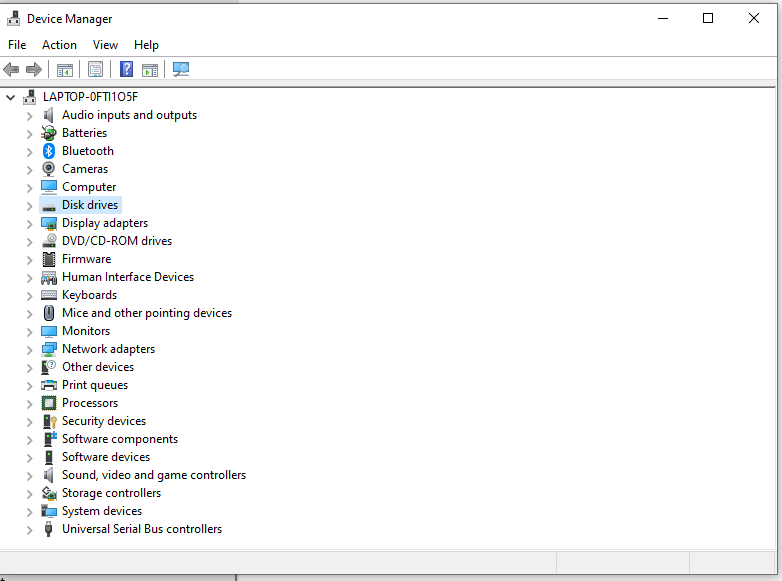Select Mice and other pointing devices
Image resolution: width=782 pixels, height=581 pixels.
point(147,313)
